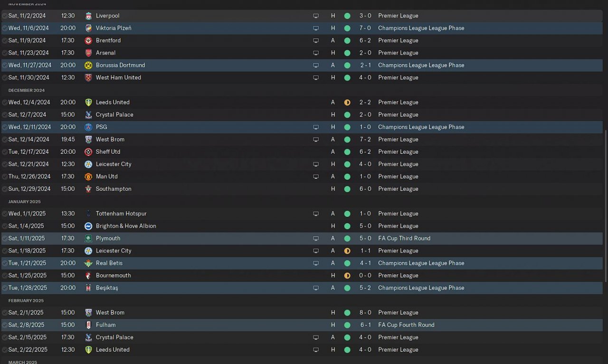Toggle the checkmark beside Wed, 12/11/2024 fixture
Viewport: 608px width, 364px height.
click(x=4, y=127)
